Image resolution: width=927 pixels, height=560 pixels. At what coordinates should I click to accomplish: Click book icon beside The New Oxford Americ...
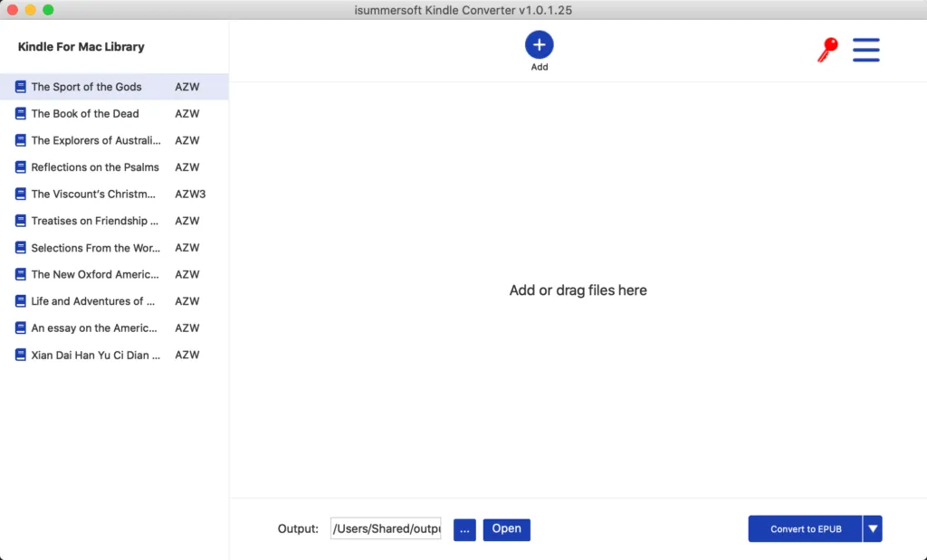tap(20, 274)
